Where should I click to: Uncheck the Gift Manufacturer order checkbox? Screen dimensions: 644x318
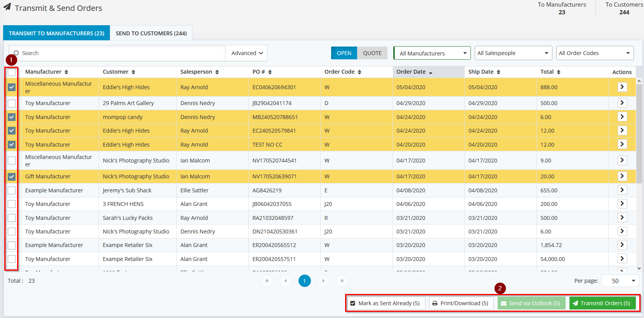12,176
